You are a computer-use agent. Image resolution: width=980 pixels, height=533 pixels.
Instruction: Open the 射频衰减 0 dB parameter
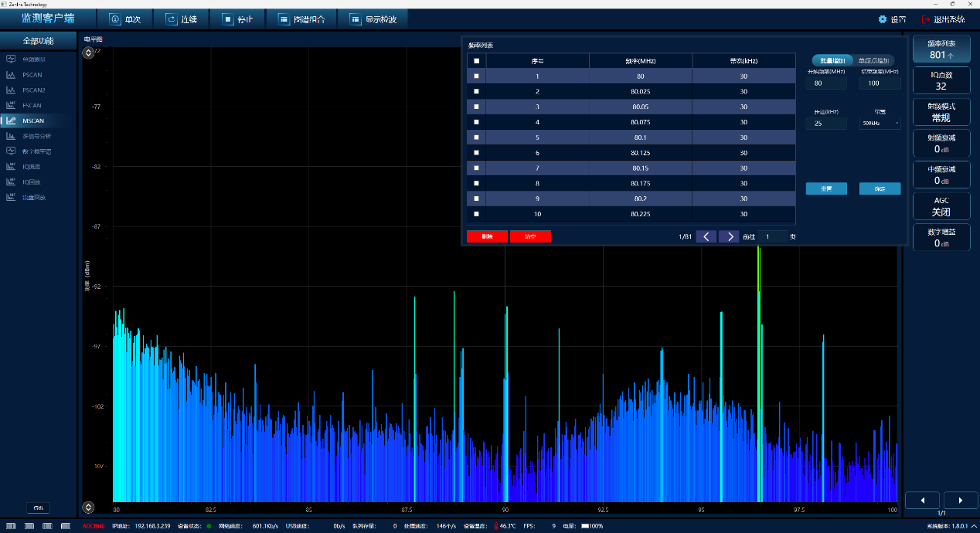pyautogui.click(x=941, y=144)
